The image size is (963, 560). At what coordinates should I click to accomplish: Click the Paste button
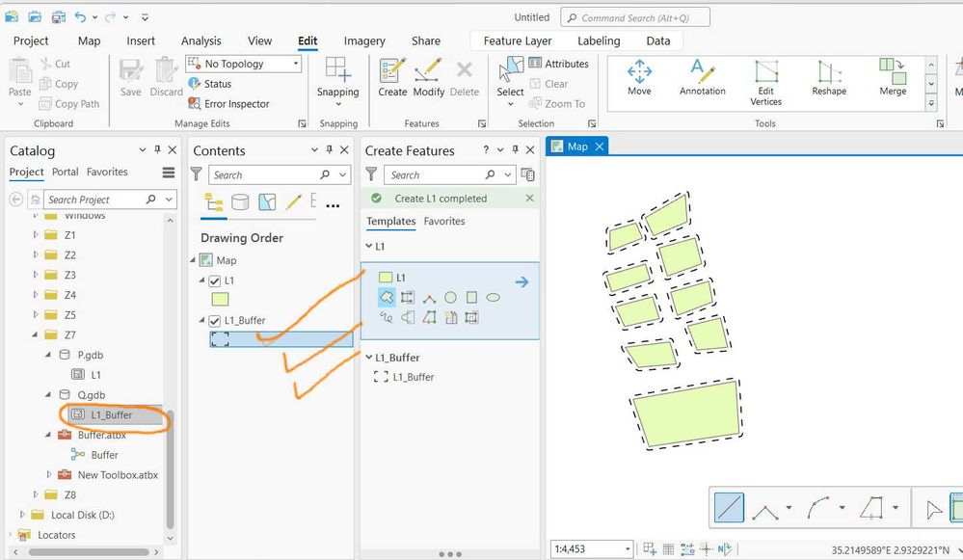[19, 82]
